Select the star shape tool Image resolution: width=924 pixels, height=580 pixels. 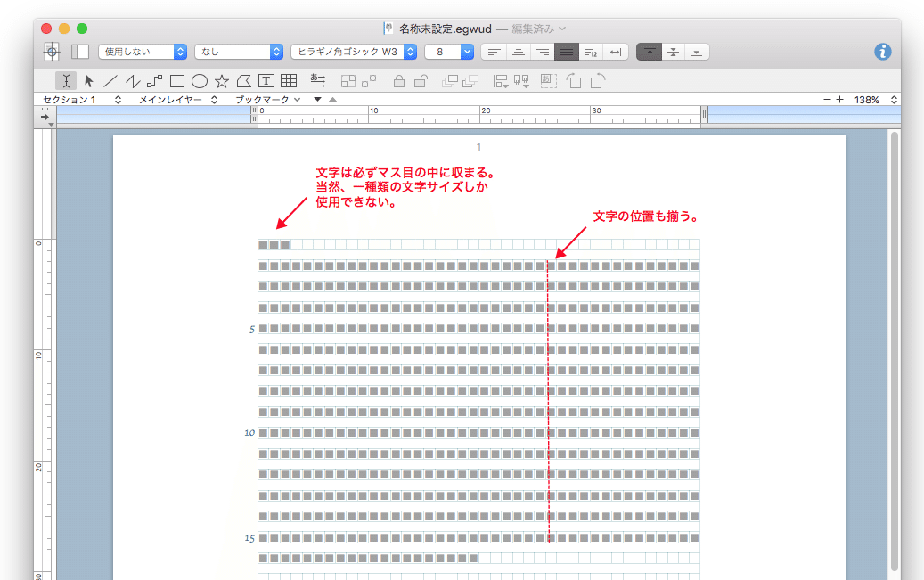click(222, 81)
